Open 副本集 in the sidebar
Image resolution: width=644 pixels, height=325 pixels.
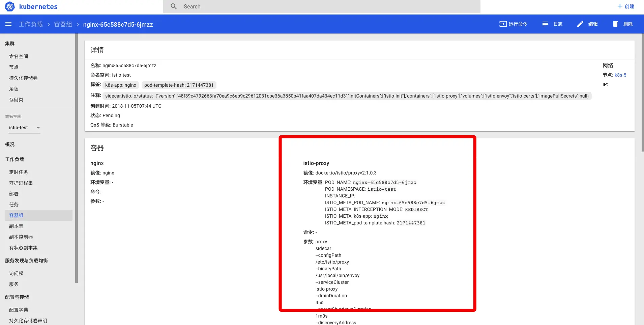16,226
